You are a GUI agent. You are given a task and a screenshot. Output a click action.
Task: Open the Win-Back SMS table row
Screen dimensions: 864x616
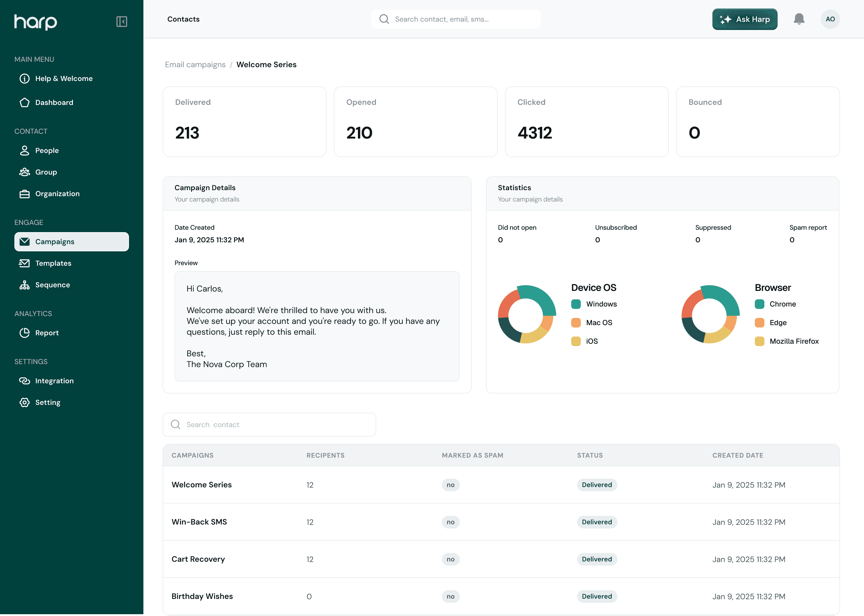point(501,522)
